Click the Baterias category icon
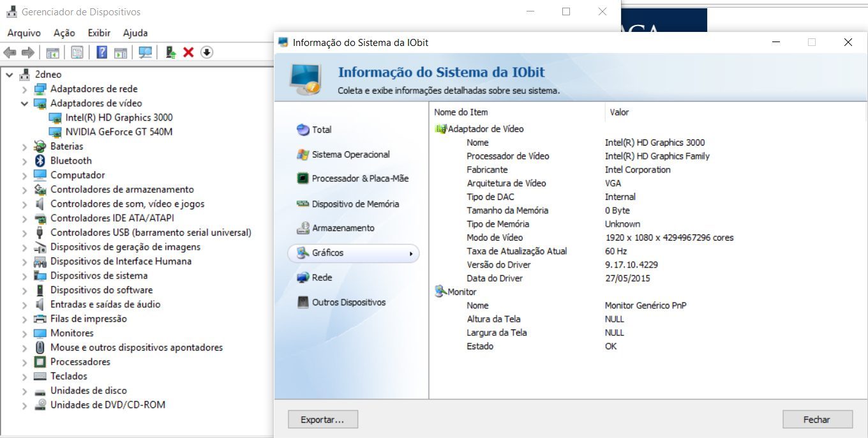Image resolution: width=868 pixels, height=438 pixels. (x=40, y=146)
